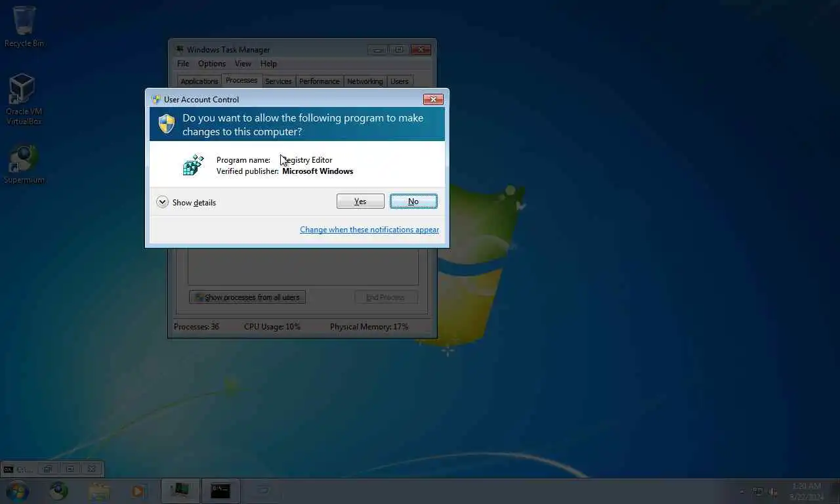Show hidden system tray icons arrow
Viewport: 840px width, 504px height.
click(x=742, y=492)
